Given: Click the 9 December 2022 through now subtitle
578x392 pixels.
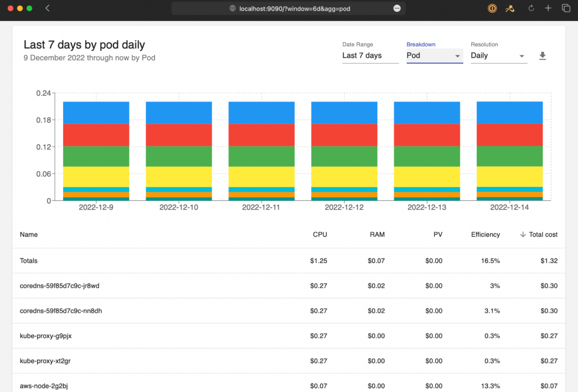Looking at the screenshot, I should pos(89,58).
